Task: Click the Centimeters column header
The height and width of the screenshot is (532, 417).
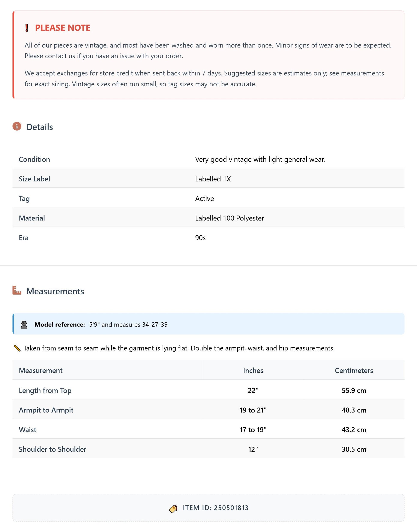Action: (x=354, y=370)
